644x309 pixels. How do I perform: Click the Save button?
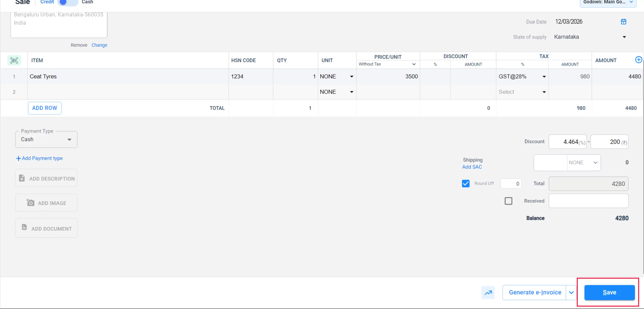[x=609, y=292]
